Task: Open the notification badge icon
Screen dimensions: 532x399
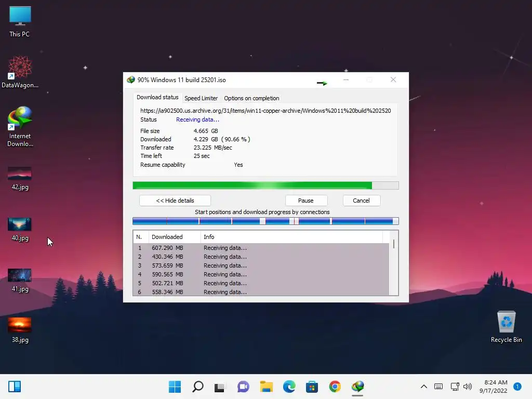Action: click(517, 387)
